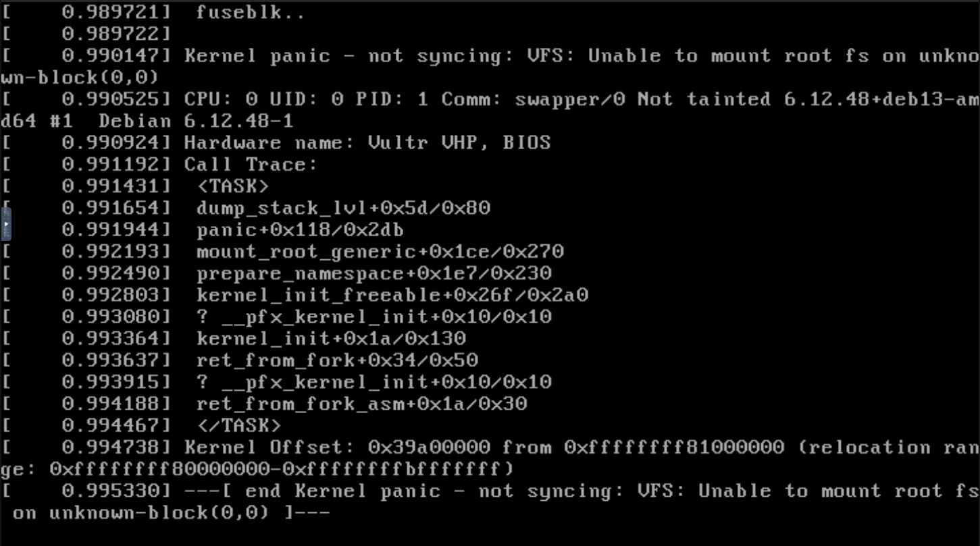The image size is (980, 546).
Task: Click the 'kernel_init+0x1a/0x130' trace entry
Action: click(331, 338)
